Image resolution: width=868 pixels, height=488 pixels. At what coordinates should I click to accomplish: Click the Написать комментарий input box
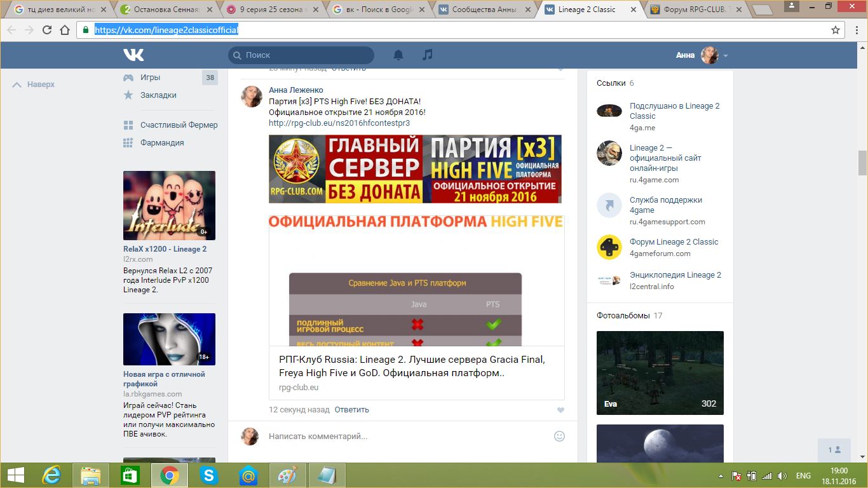407,437
